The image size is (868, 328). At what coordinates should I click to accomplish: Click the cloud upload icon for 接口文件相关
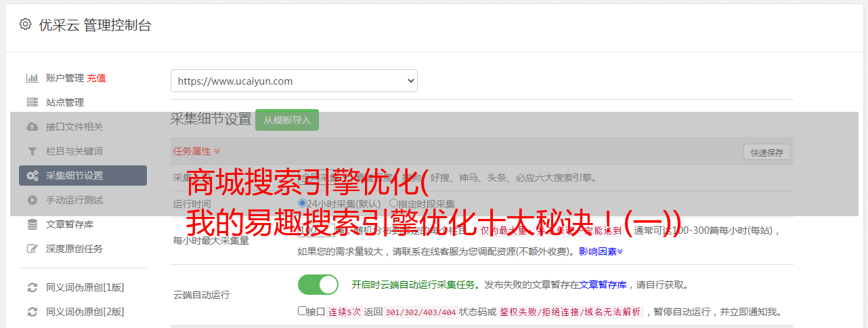coord(32,127)
